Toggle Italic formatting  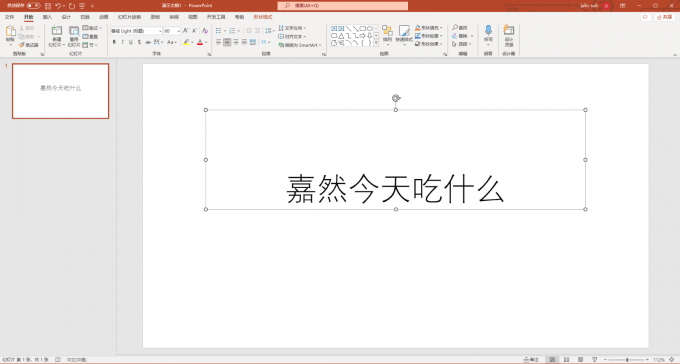point(122,42)
